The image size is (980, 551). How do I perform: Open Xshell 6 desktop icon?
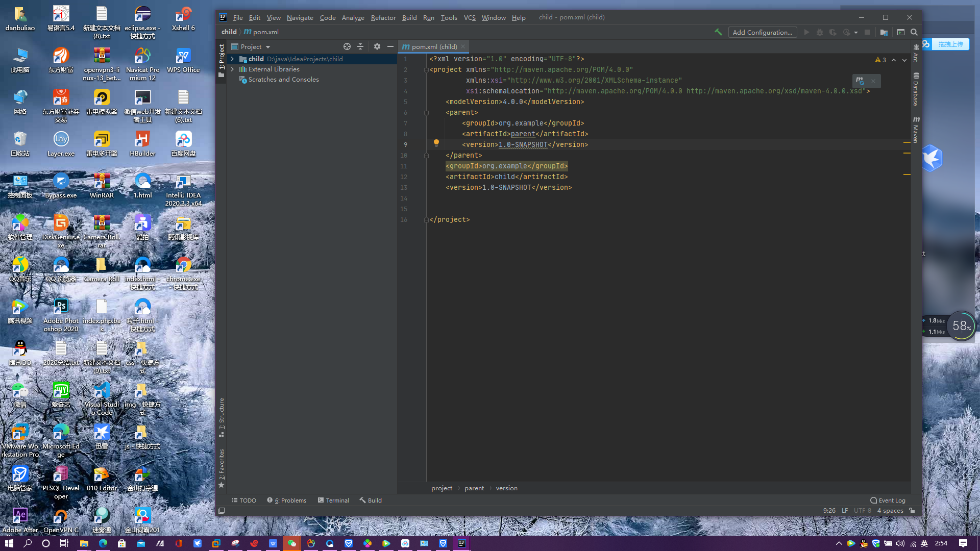pos(183,19)
